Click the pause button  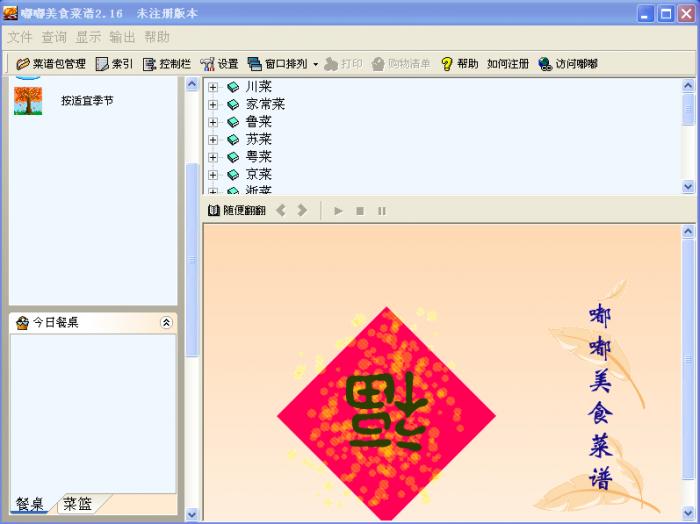(382, 211)
